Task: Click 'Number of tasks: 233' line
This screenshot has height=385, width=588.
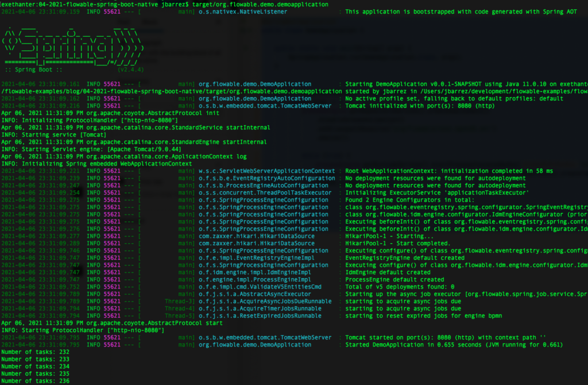Action: 35,359
